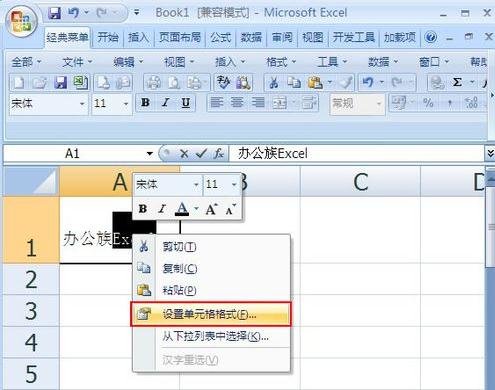Viewport: 495px width, 390px height.
Task: Open Customize Quick Access Toolbar dropdown
Action: coord(137,13)
